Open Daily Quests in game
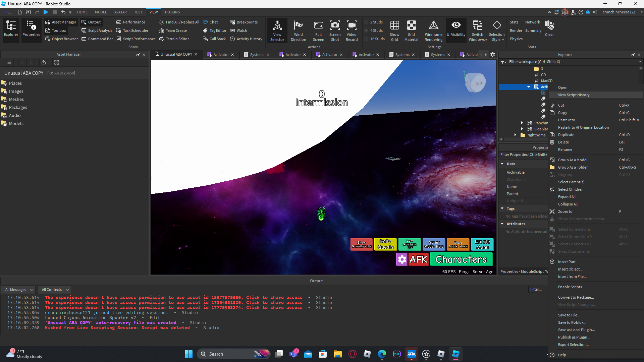The height and width of the screenshot is (362, 644). pos(385,244)
